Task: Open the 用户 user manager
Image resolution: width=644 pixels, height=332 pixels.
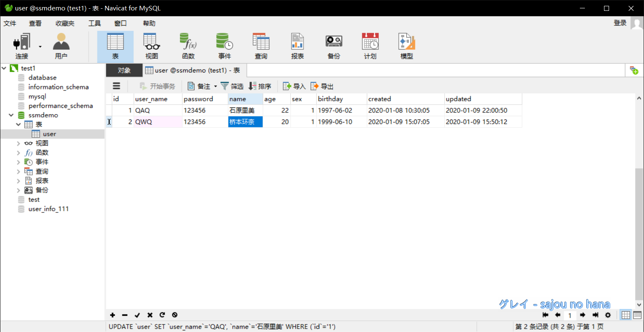Action: [x=61, y=46]
